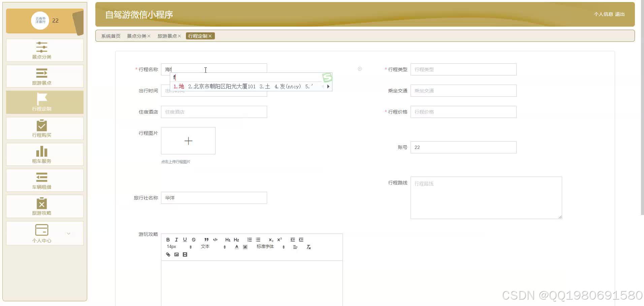
Task: Insert an ordered list
Action: click(x=250, y=240)
